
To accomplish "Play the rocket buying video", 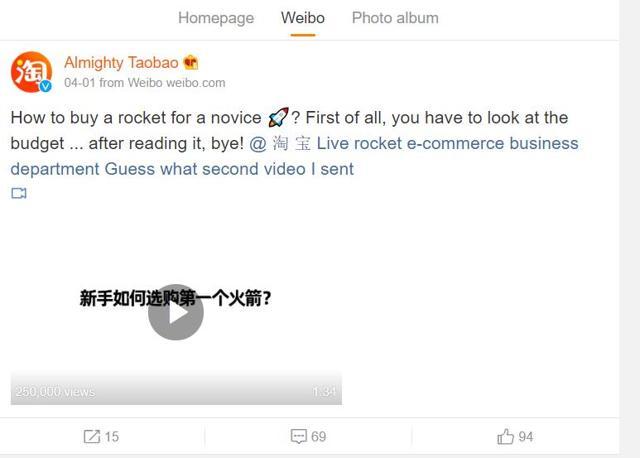I will coord(176,312).
